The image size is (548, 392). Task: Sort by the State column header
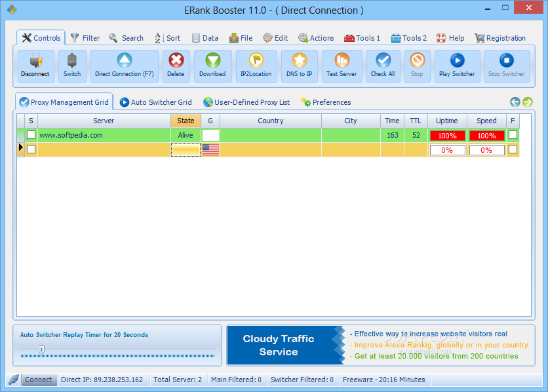coord(186,121)
